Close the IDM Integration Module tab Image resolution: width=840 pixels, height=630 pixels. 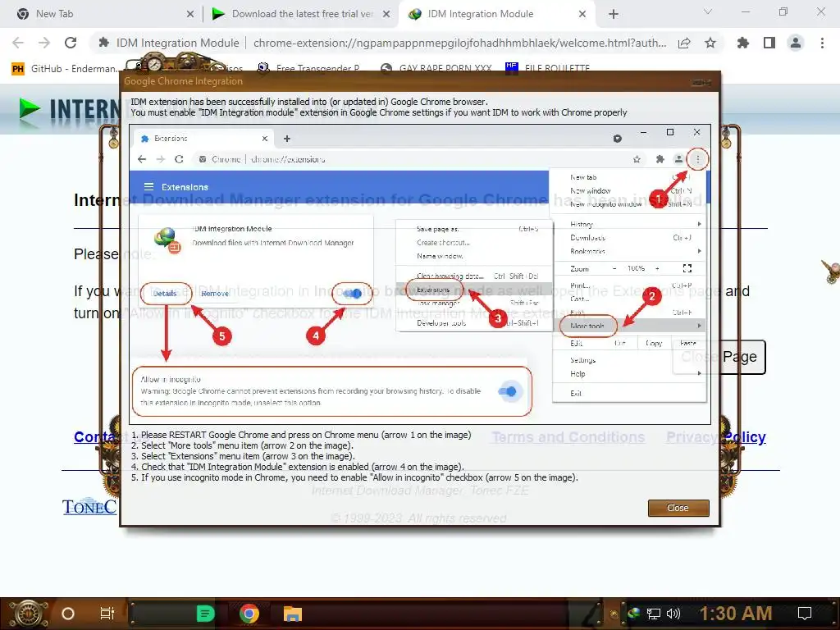click(582, 15)
